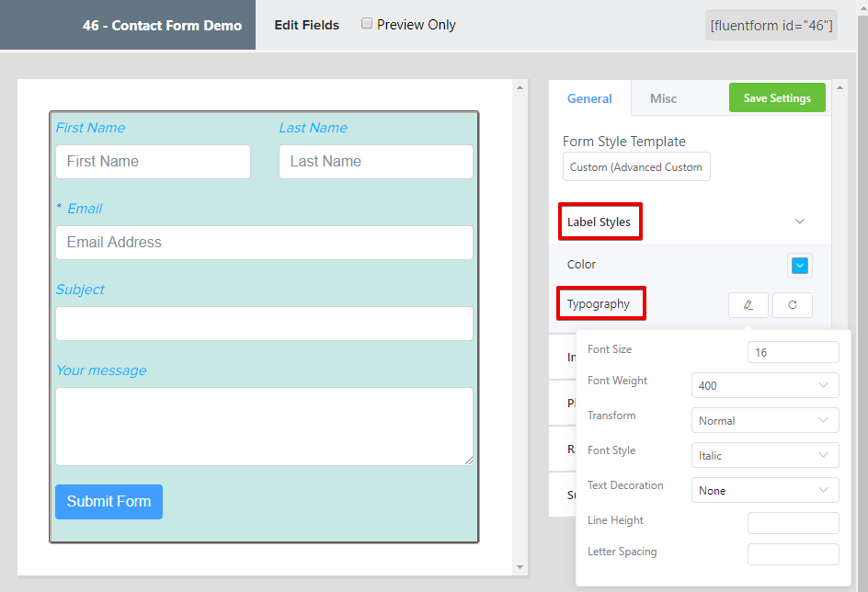This screenshot has width=868, height=592.
Task: Open the Font Weight dropdown
Action: pos(765,385)
